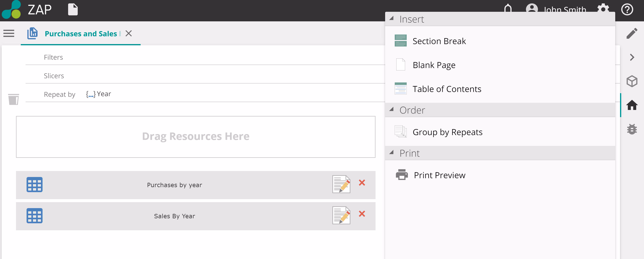Collapse the Order section
The height and width of the screenshot is (259, 644).
pos(392,109)
